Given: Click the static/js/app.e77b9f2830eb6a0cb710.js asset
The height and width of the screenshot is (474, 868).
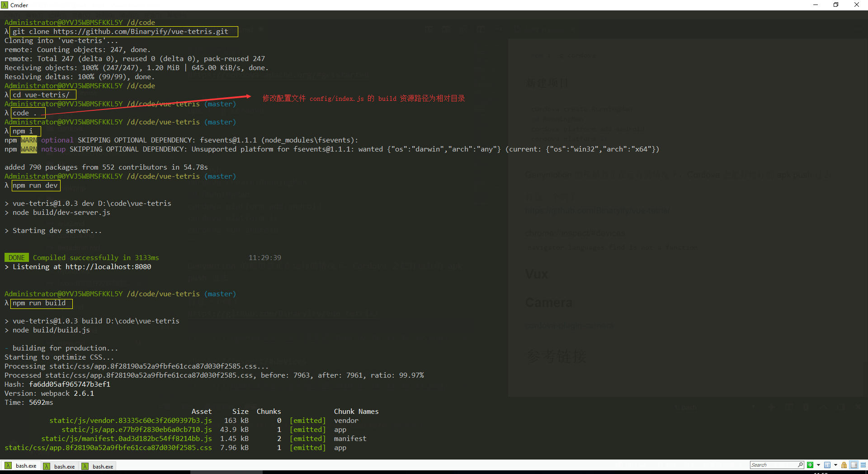Looking at the screenshot, I should point(137,430).
